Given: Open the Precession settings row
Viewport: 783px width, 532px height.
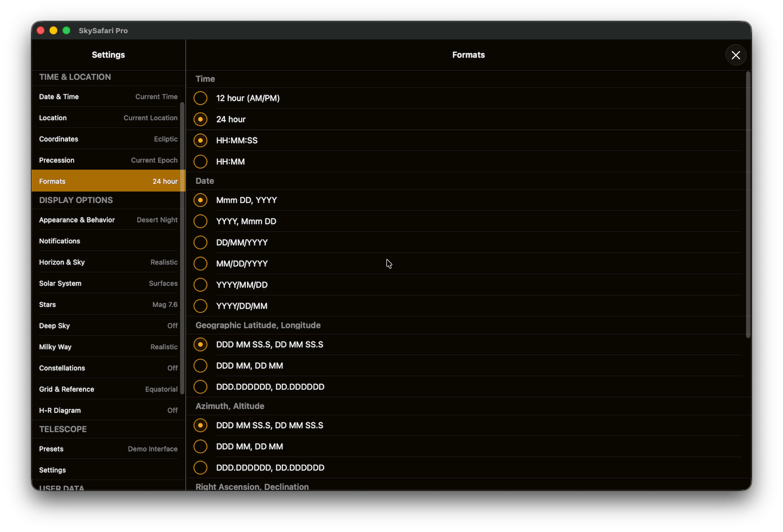Looking at the screenshot, I should point(108,160).
